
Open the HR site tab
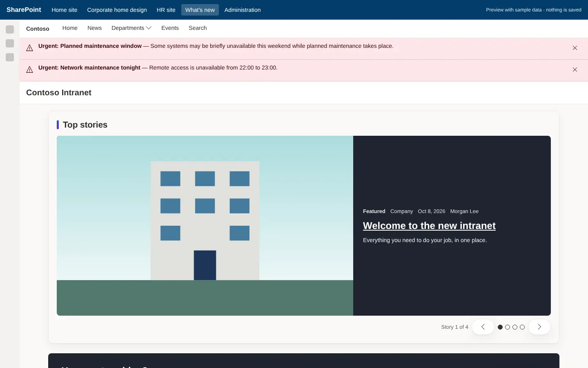click(166, 10)
